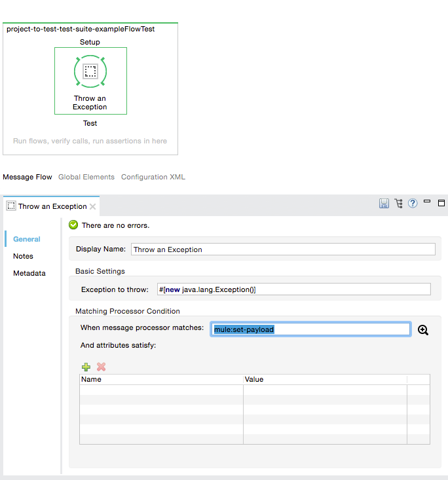This screenshot has height=480, width=448.
Task: Remove attribute using the red X icon
Action: 101,367
